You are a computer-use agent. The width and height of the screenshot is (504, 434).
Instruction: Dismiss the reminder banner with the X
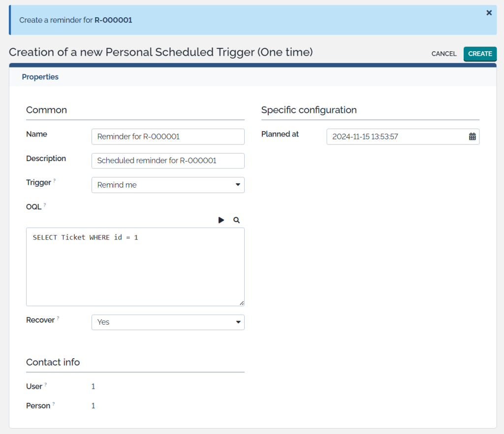coord(489,13)
